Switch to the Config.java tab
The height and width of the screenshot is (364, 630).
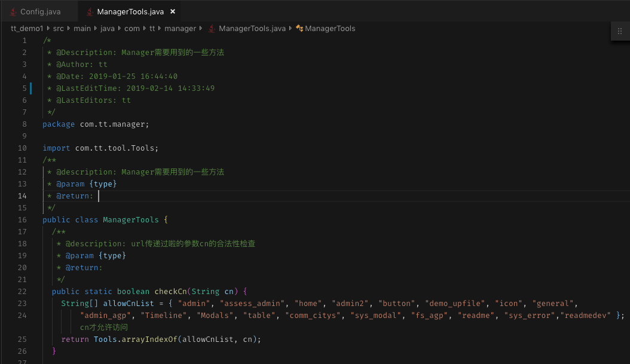click(x=39, y=11)
